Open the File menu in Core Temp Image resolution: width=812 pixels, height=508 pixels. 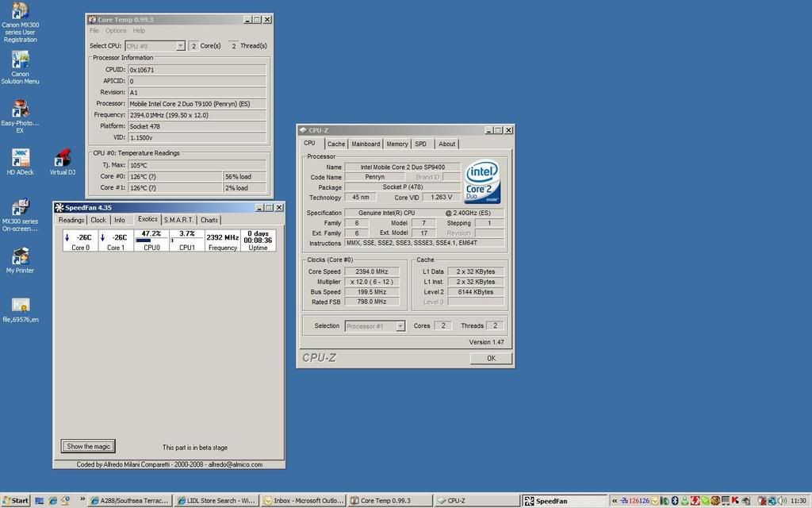pyautogui.click(x=94, y=31)
